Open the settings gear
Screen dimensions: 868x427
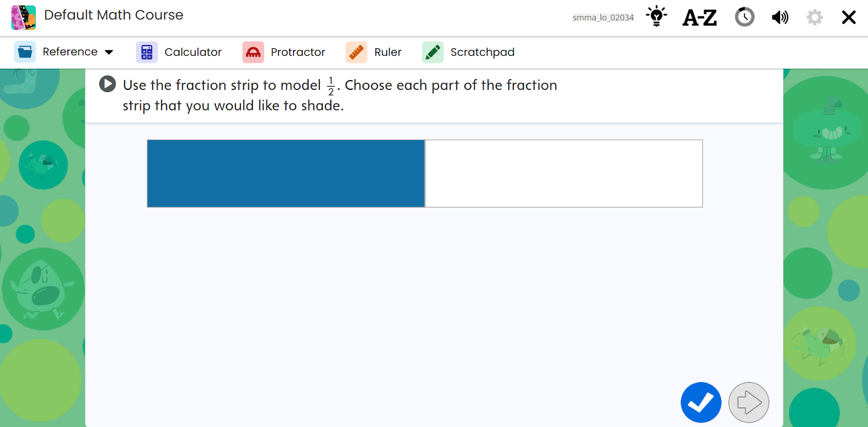pos(814,17)
